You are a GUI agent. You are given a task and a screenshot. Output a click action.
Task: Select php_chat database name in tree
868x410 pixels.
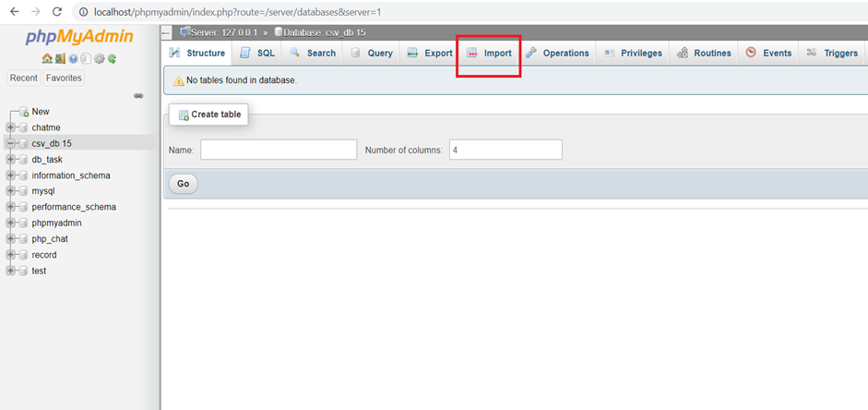tap(50, 239)
